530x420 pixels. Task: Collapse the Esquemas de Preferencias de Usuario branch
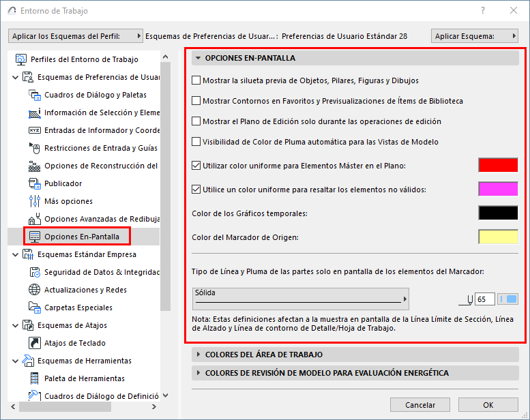15,77
